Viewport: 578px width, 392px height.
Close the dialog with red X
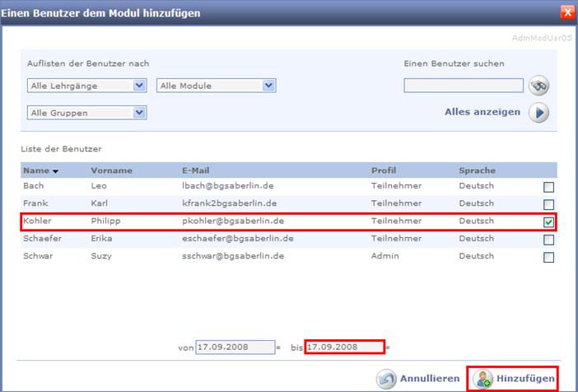[567, 12]
